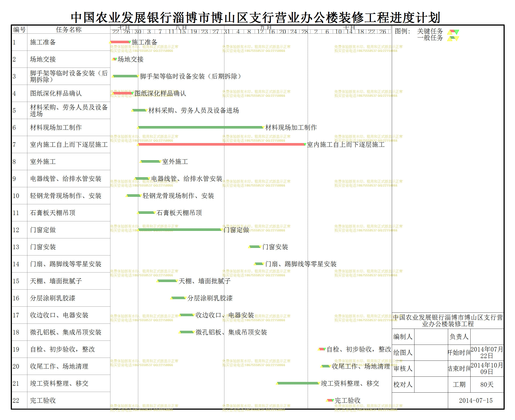
Task: Select the 场地交接 milestone marker
Action: (x=115, y=59)
